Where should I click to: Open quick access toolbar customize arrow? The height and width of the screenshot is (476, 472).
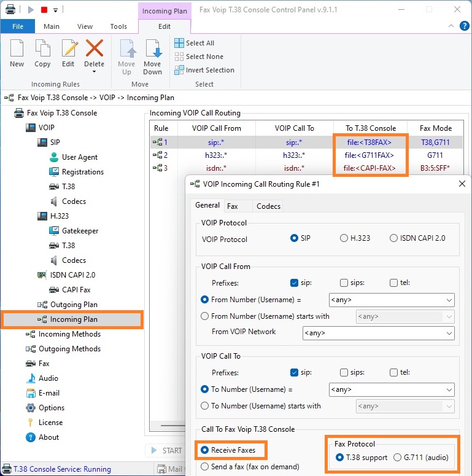click(x=55, y=10)
